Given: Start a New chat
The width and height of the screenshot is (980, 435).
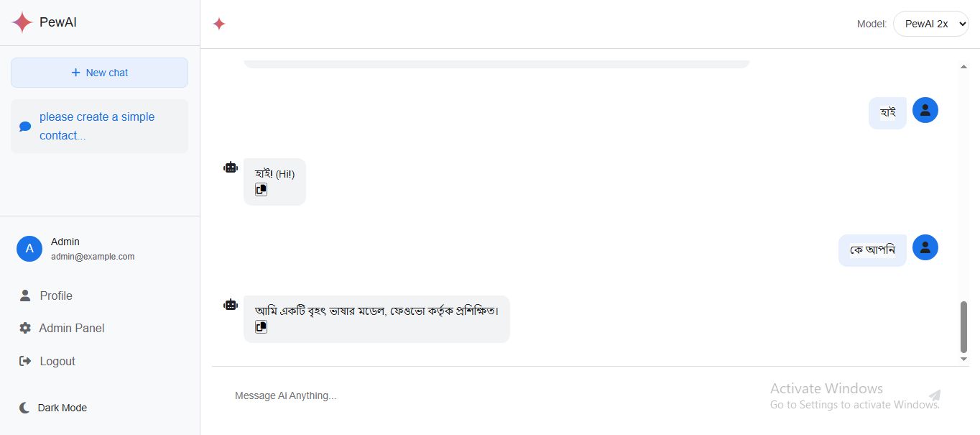Looking at the screenshot, I should pos(99,73).
